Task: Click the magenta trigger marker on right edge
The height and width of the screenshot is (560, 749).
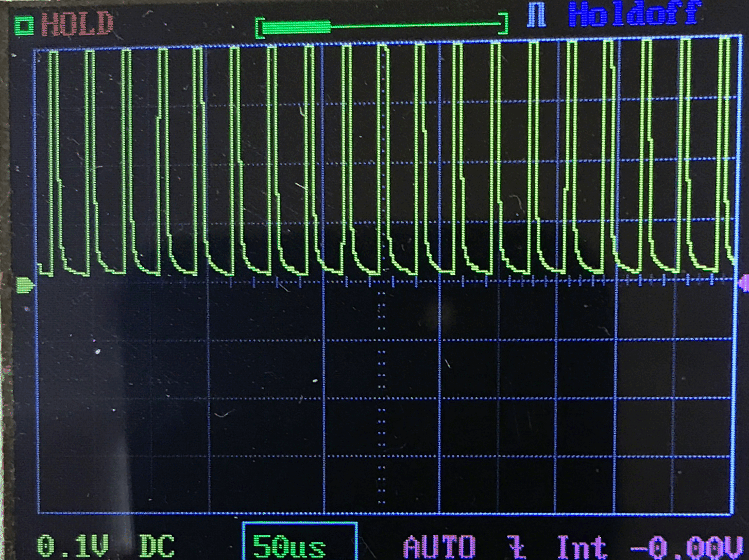Action: coord(743,283)
